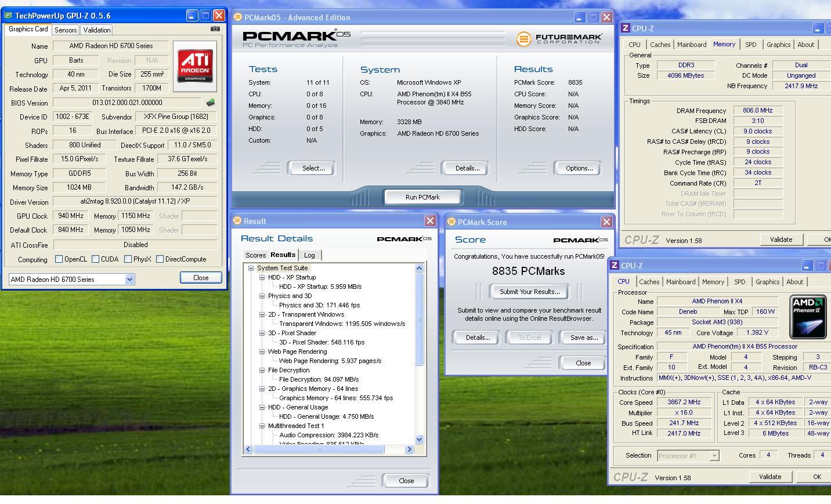Click the BIOS save chip icon in GPU-Z

210,103
